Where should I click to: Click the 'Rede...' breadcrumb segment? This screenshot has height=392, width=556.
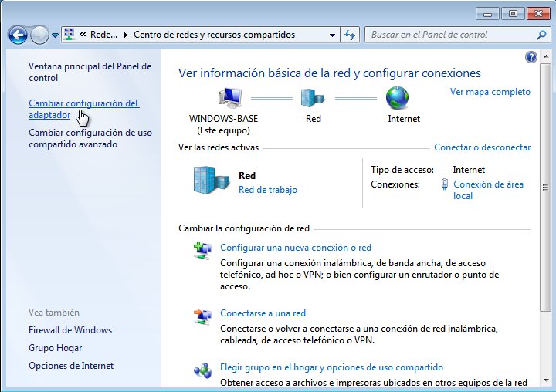coord(103,35)
